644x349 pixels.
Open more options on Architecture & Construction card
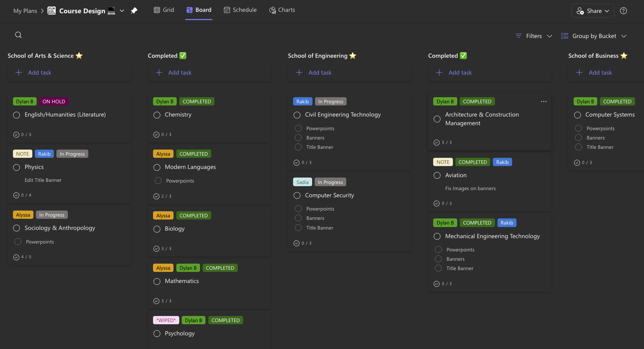point(544,102)
